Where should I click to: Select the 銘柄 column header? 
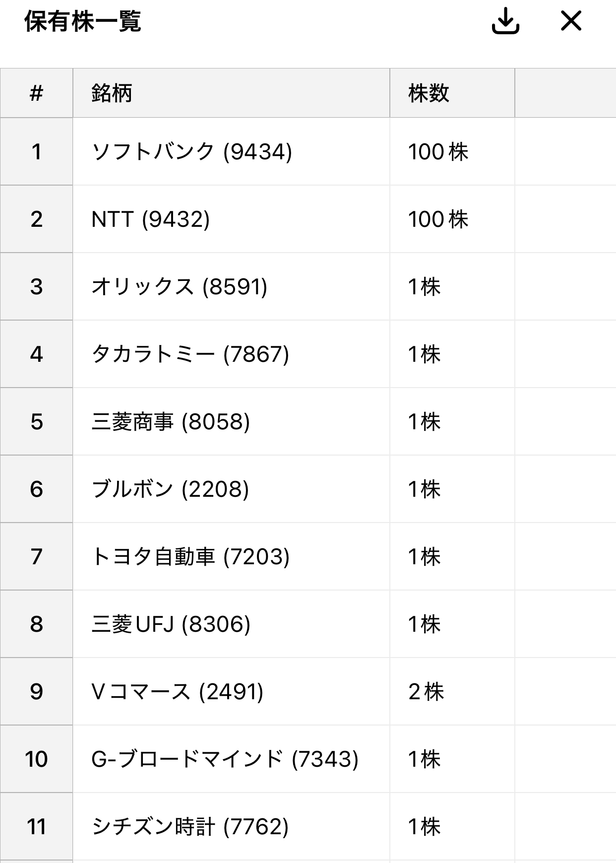click(x=231, y=93)
